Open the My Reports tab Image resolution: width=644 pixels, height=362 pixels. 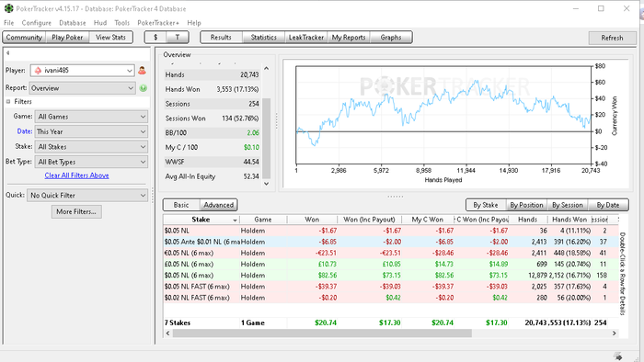coord(349,38)
